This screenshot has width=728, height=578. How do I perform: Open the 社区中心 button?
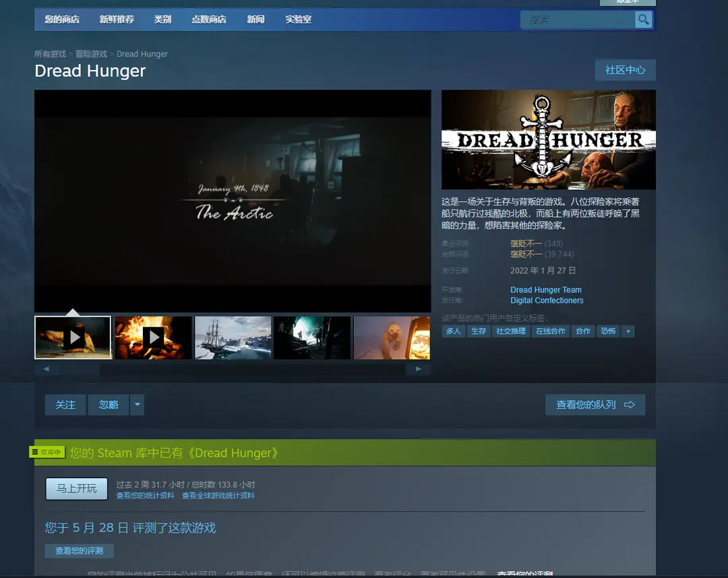click(x=626, y=70)
